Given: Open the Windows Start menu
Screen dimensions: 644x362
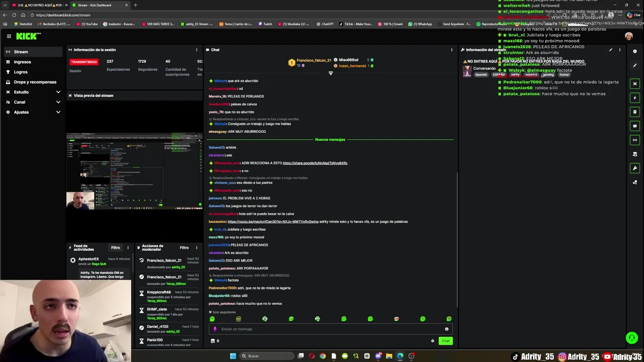Looking at the screenshot, I should click(233, 356).
